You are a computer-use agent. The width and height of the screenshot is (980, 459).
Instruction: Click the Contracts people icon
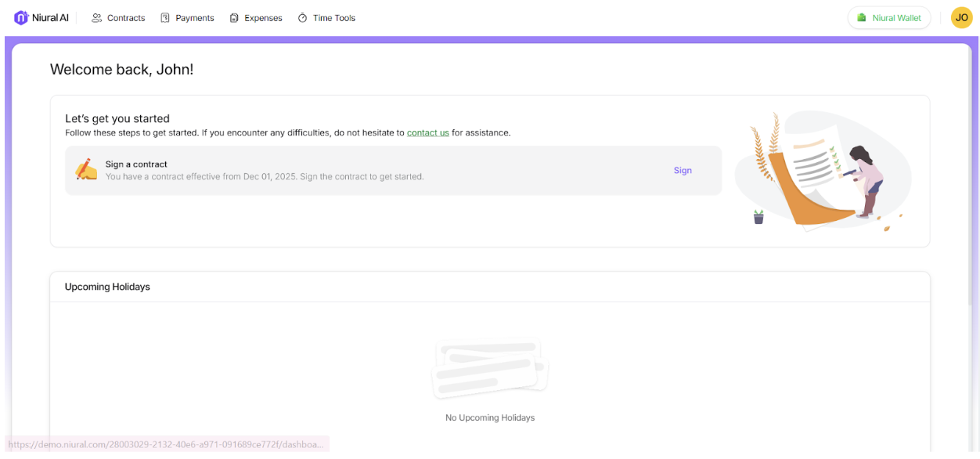tap(97, 18)
